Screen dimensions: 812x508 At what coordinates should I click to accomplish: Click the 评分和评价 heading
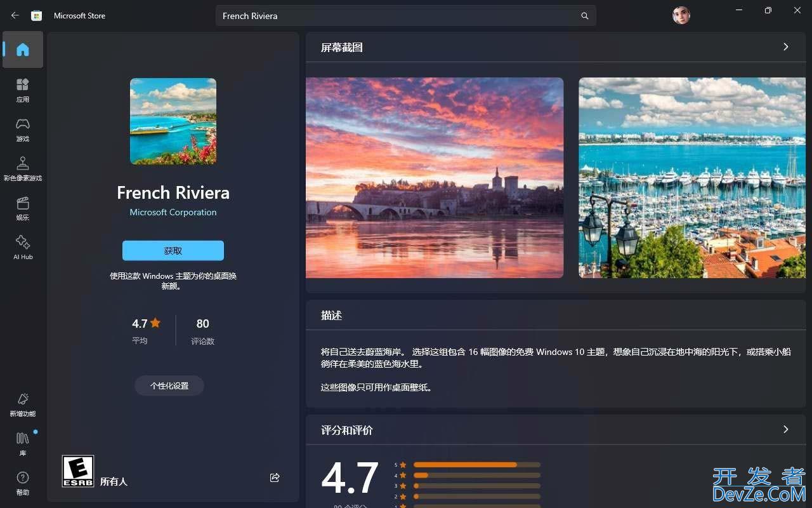pos(347,431)
